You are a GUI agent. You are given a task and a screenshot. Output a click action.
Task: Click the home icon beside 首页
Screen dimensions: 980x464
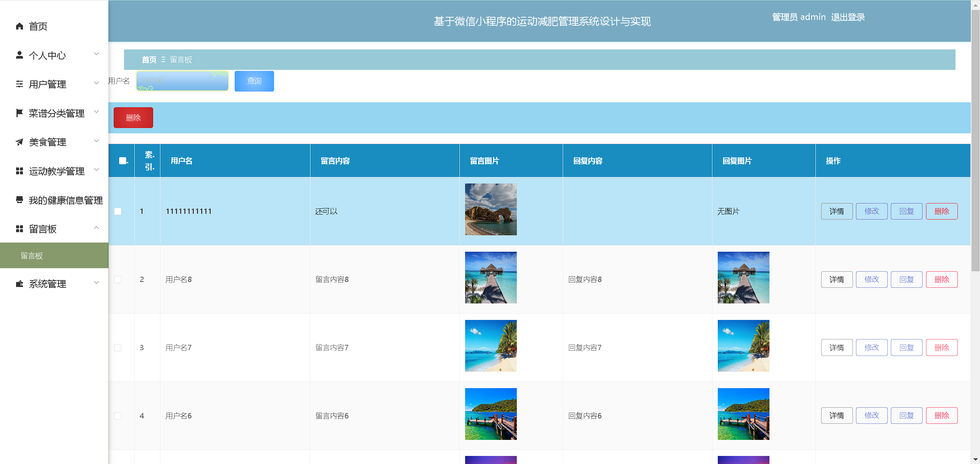(x=20, y=26)
